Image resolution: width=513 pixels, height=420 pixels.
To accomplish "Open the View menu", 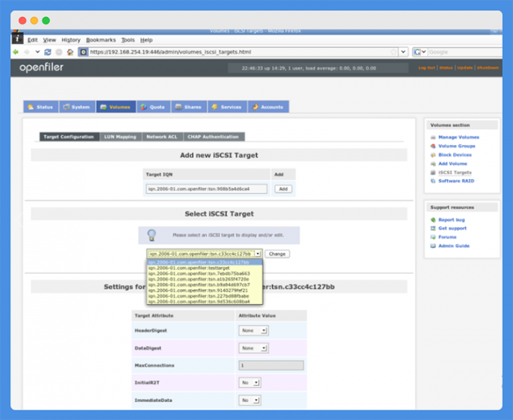I will [49, 40].
